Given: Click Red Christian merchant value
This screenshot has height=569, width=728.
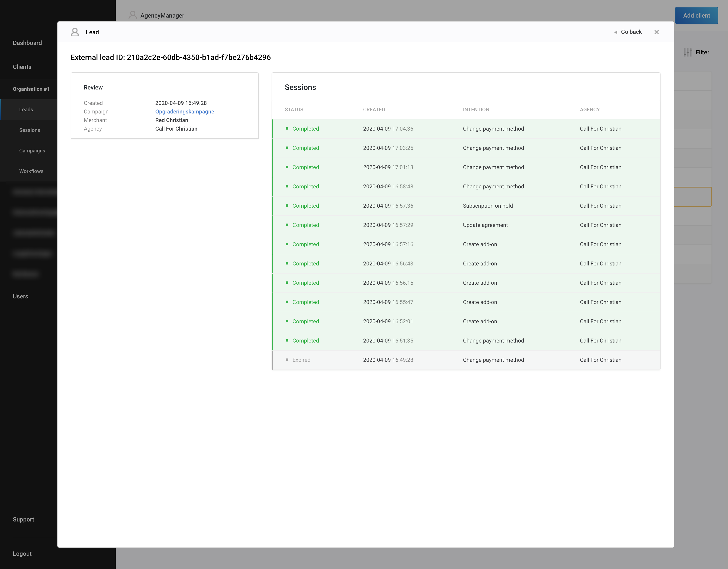Looking at the screenshot, I should [172, 120].
